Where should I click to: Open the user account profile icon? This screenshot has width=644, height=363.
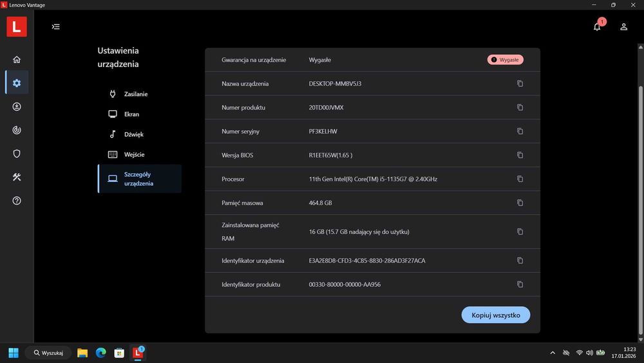623,26
